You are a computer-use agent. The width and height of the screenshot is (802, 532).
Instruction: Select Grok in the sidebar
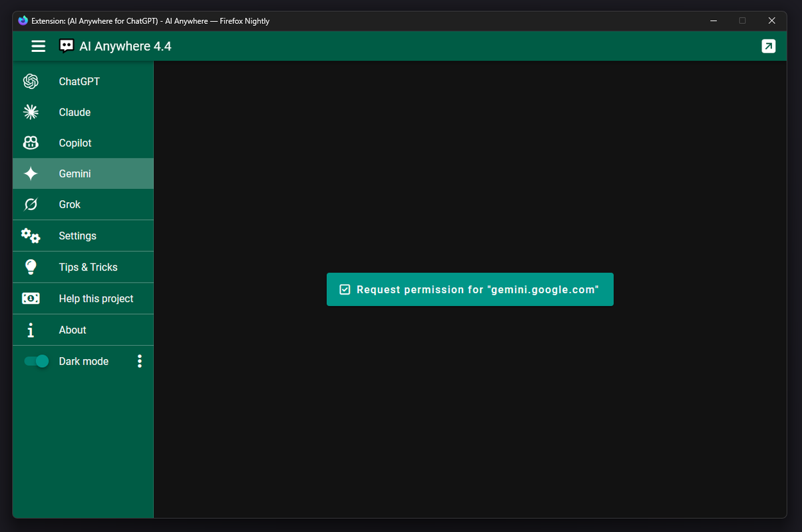pos(83,204)
